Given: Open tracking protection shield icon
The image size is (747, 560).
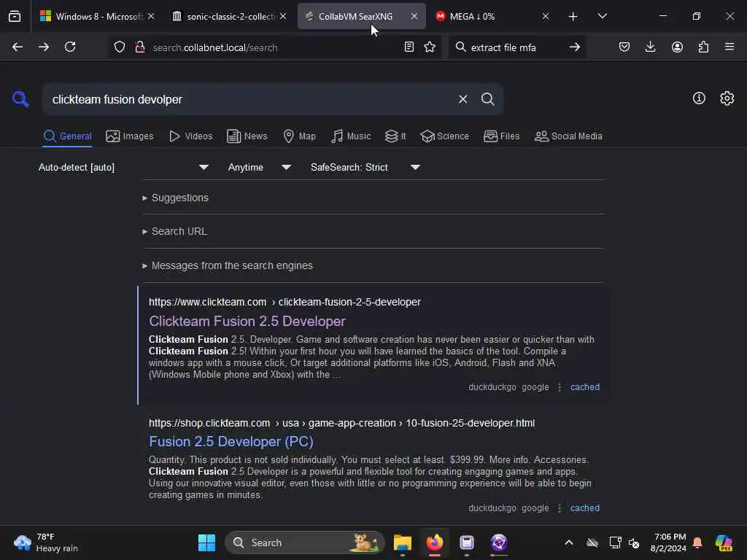Looking at the screenshot, I should pos(120,47).
